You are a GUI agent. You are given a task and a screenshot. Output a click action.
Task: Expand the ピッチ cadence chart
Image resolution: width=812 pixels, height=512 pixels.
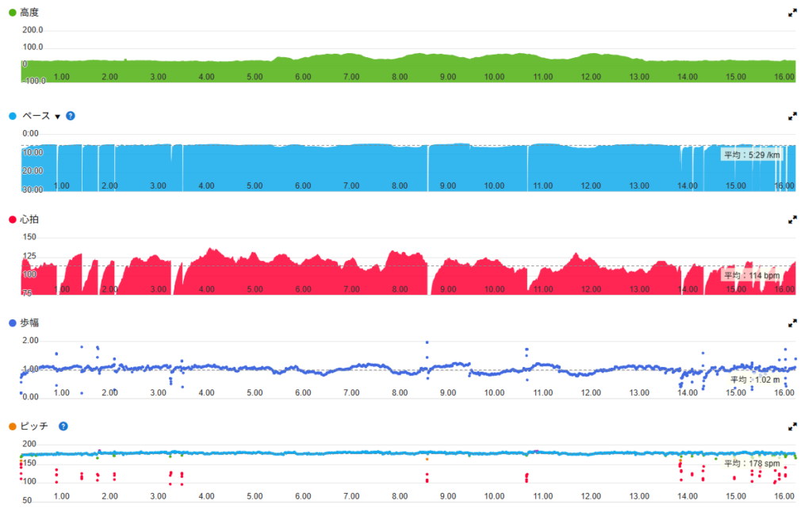pyautogui.click(x=791, y=426)
